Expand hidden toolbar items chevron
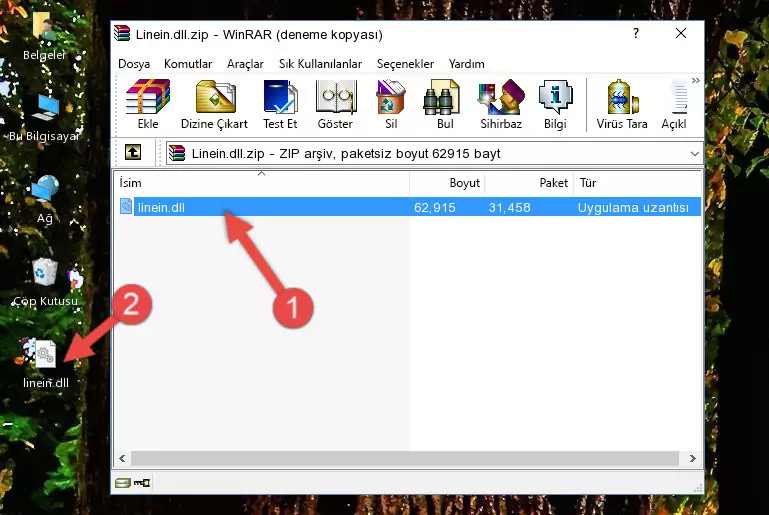Screen dimensions: 769x515 coord(695,80)
